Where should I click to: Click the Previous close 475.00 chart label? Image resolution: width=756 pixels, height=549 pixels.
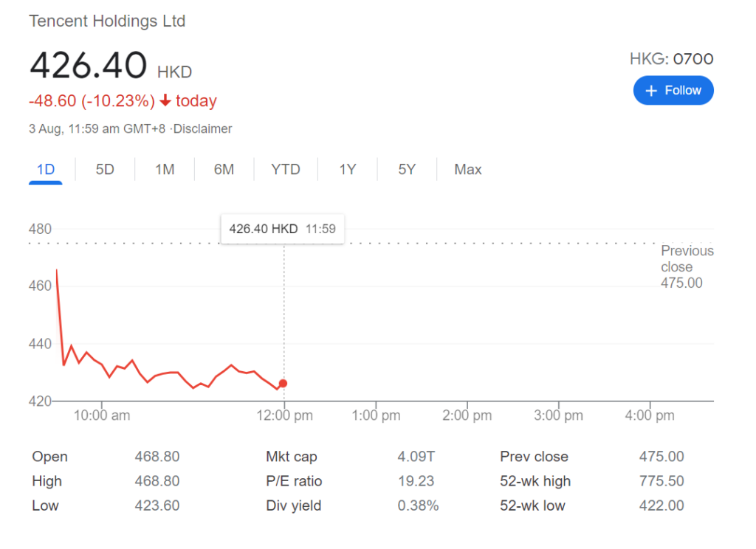(x=687, y=267)
